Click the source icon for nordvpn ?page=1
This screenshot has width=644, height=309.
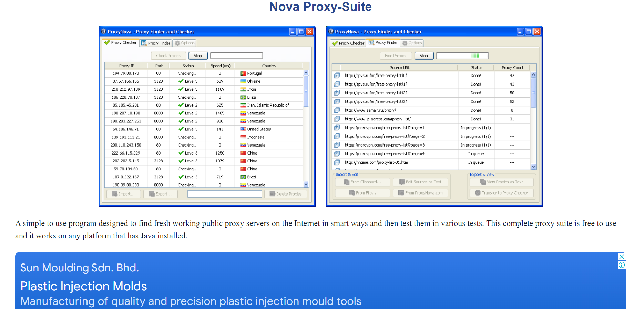click(337, 128)
